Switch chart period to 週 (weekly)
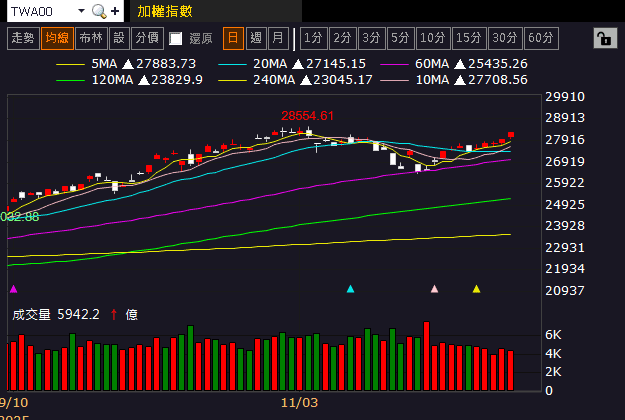The image size is (625, 420). click(x=256, y=38)
